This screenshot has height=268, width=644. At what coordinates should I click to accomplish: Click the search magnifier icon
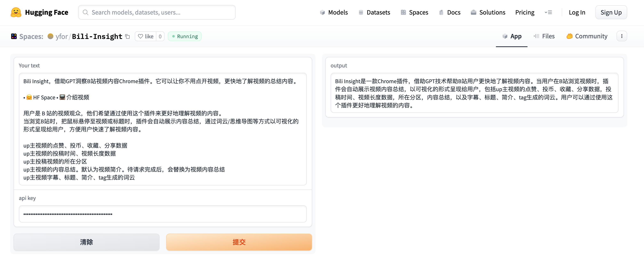coord(86,12)
